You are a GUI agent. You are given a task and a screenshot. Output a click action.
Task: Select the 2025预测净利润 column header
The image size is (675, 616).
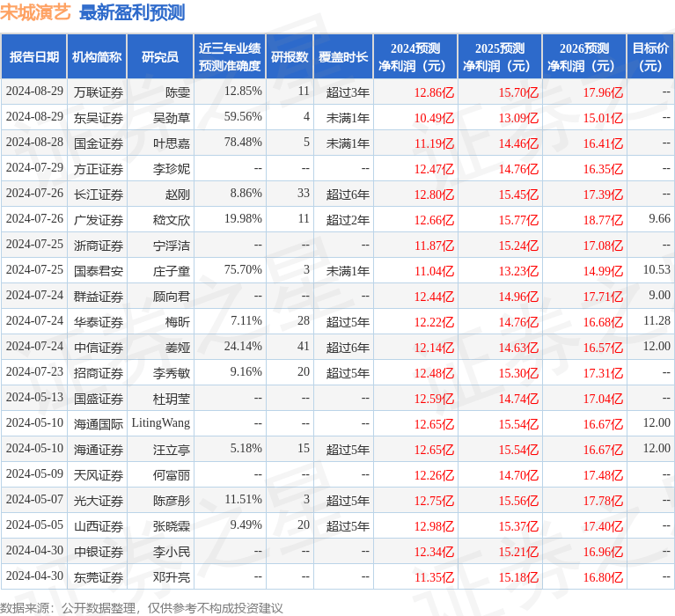500,57
